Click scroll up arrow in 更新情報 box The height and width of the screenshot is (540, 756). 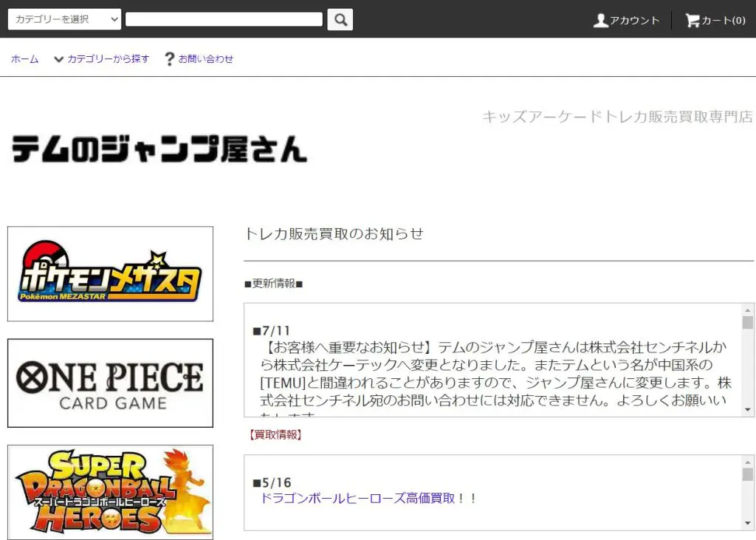(747, 310)
